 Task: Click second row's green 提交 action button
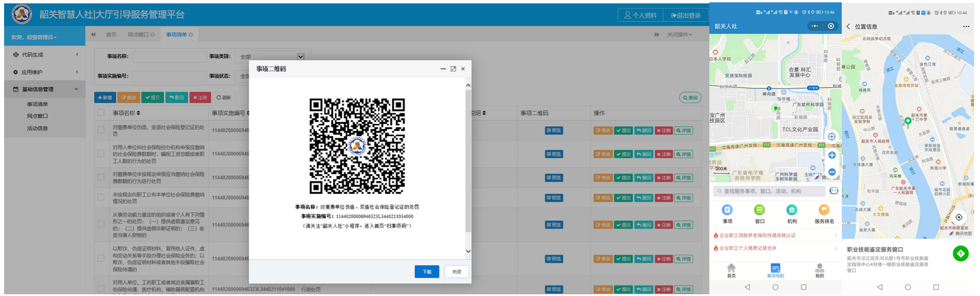click(624, 154)
